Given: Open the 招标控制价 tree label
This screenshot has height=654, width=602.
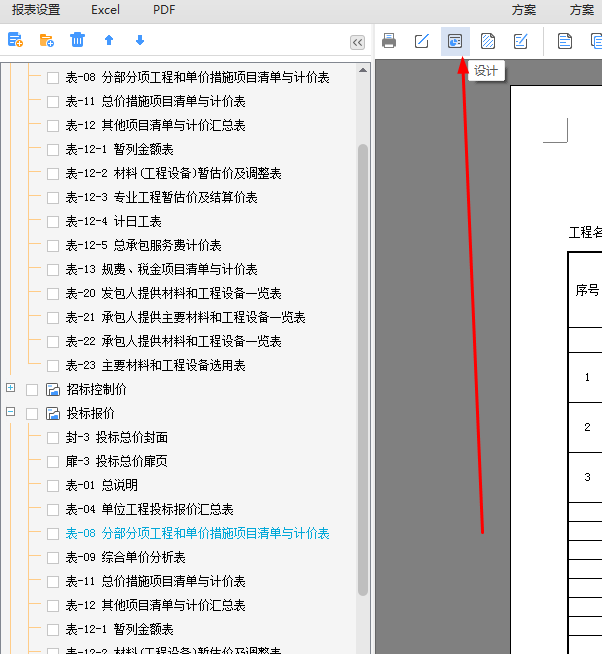Looking at the screenshot, I should coord(96,390).
